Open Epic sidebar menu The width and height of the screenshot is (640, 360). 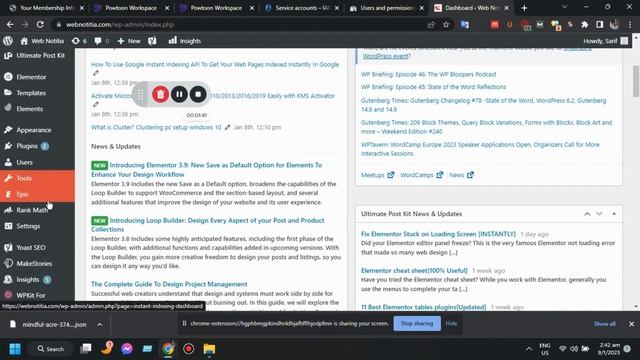pyautogui.click(x=37, y=194)
